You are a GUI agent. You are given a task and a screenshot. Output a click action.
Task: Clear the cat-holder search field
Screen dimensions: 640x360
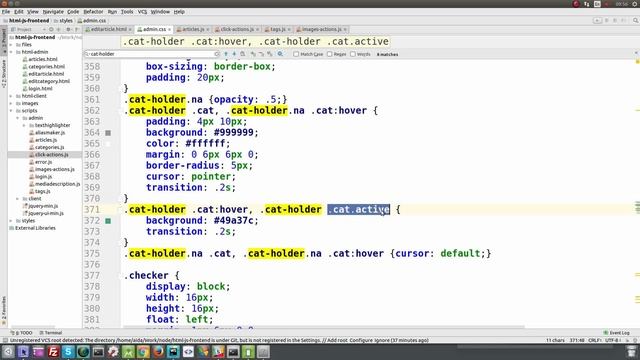pos(217,54)
